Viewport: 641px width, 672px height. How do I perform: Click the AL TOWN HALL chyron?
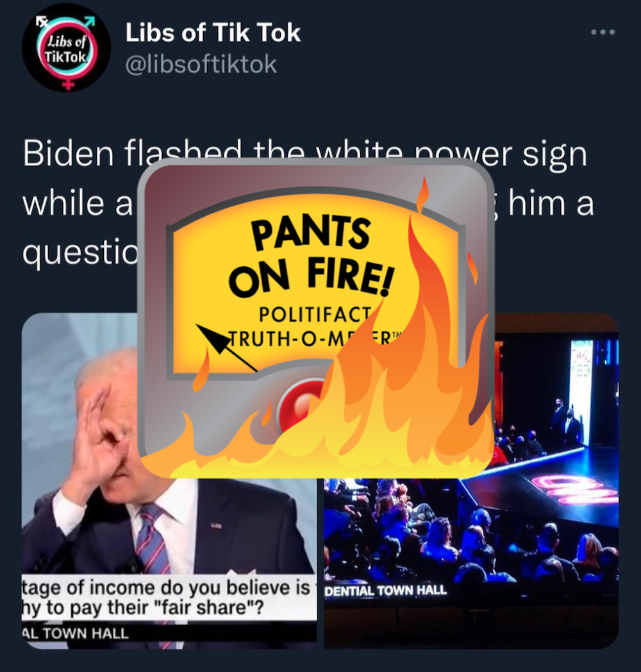(76, 633)
